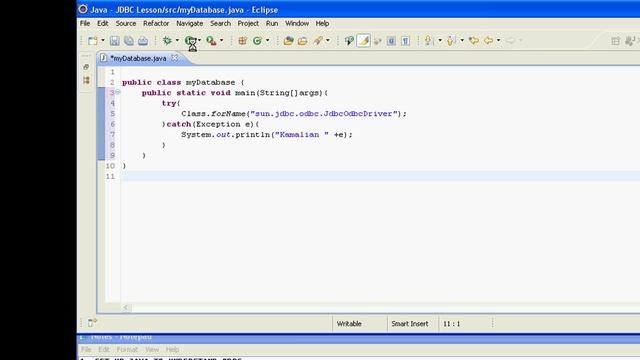Expand the Next Annotation dropdown arrow

point(440,40)
